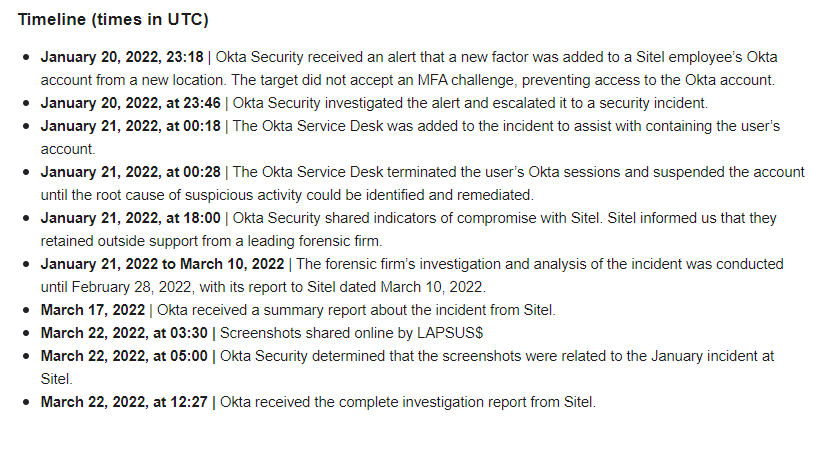Image resolution: width=827 pixels, height=453 pixels.
Task: Select the January 20, 2022, 23:18 timestamp
Action: coord(122,57)
